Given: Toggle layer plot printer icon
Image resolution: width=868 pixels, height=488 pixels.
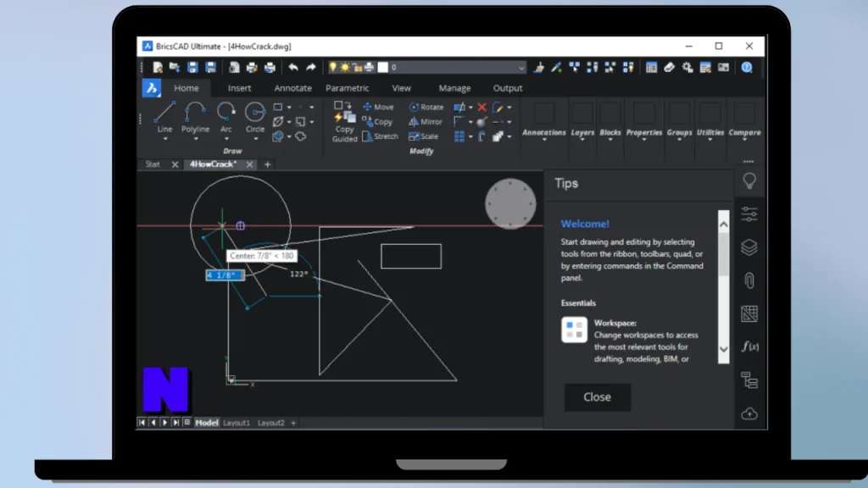Looking at the screenshot, I should pos(370,68).
